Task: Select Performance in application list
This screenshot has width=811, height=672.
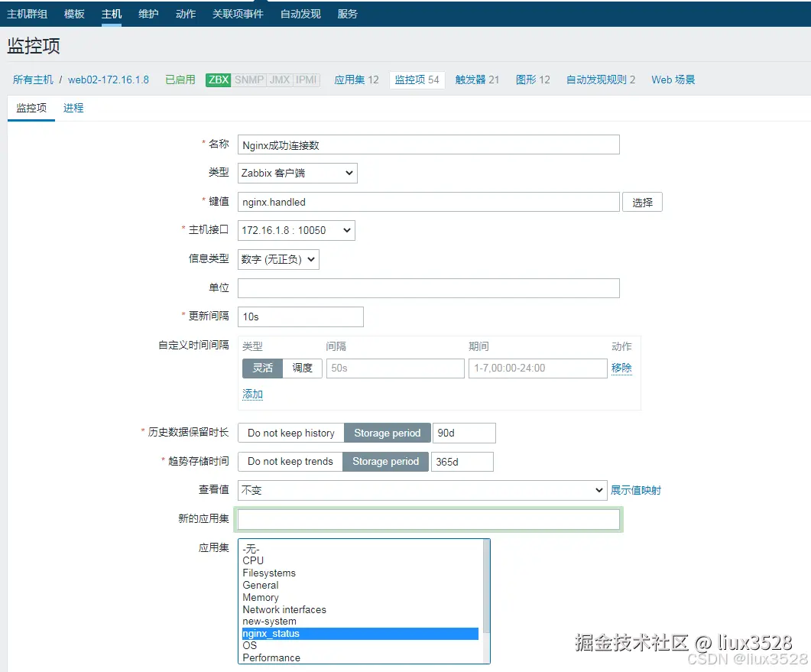Action: click(x=360, y=658)
